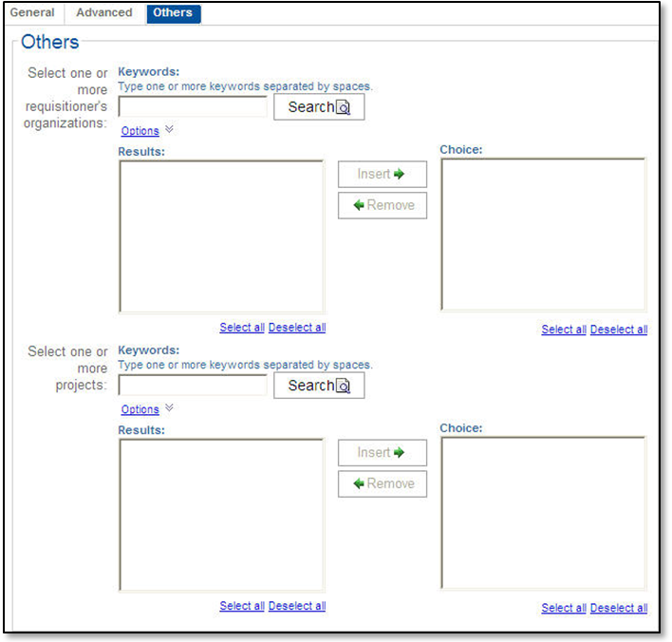
Task: Open the Options link for projects
Action: 140,409
